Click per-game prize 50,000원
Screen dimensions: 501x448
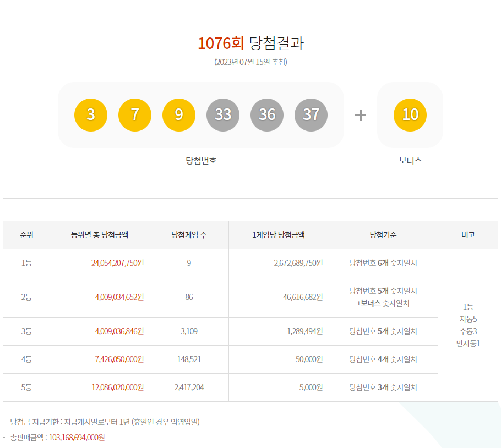click(x=309, y=359)
